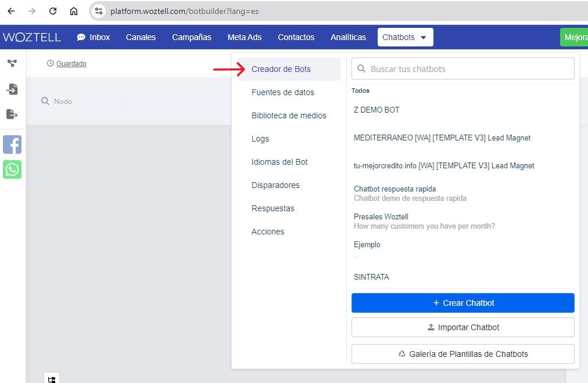Click the clock icon beside Guardado
Screen dimensions: 588x383
tap(50, 63)
